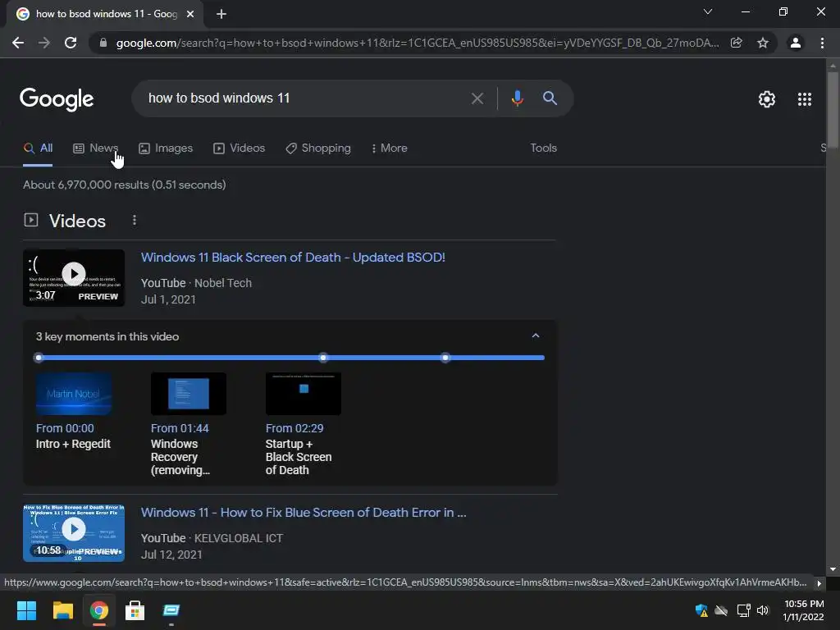Jump to 'From 01:44' moment
840x630 pixels.
180,428
